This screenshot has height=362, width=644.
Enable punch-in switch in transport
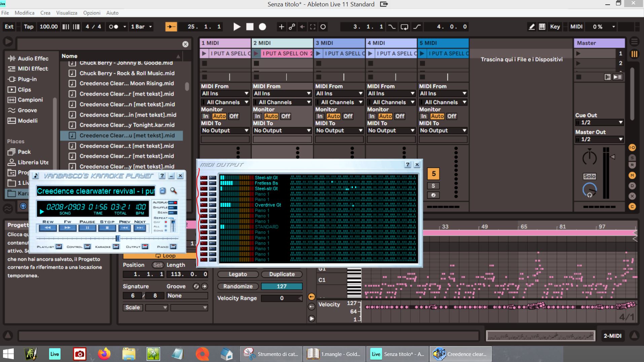pyautogui.click(x=392, y=27)
